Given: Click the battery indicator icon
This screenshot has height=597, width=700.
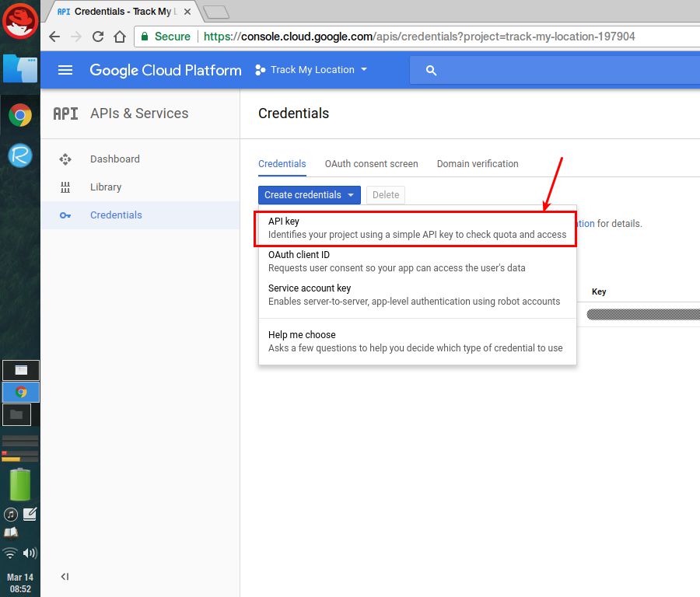Looking at the screenshot, I should [20, 484].
